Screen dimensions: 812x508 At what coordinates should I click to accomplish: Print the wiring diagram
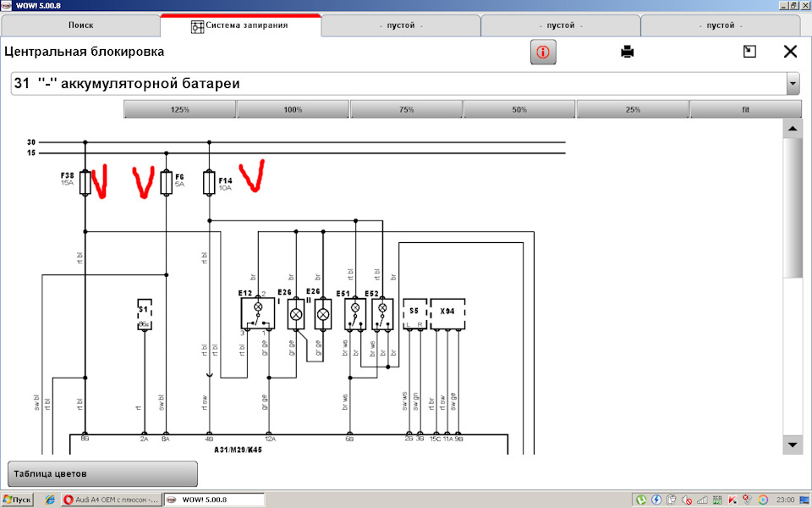click(x=627, y=52)
